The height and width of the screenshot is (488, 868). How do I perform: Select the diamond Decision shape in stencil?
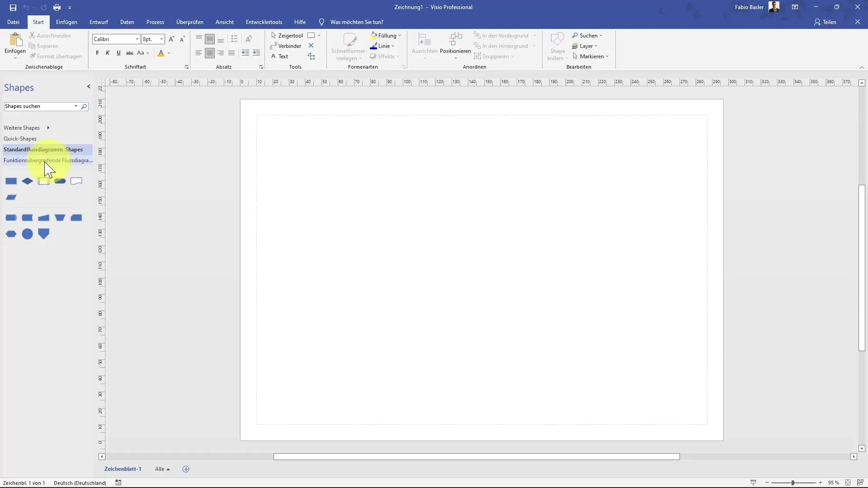tap(27, 181)
